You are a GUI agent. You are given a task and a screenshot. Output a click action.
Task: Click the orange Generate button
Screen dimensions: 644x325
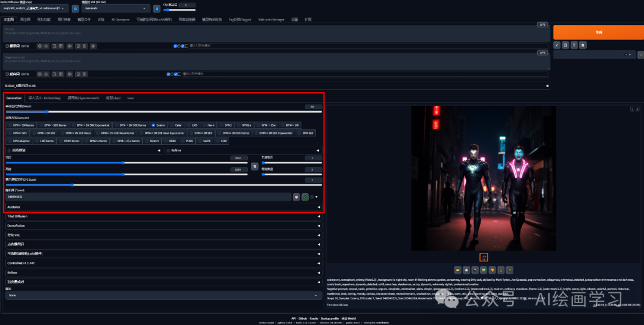599,32
